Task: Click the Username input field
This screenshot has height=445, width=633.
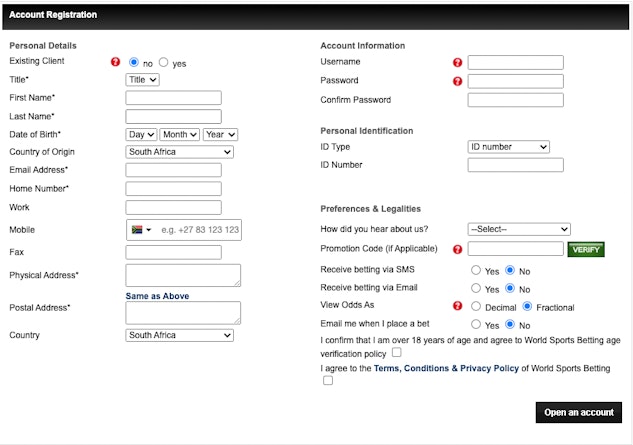Action: click(516, 63)
